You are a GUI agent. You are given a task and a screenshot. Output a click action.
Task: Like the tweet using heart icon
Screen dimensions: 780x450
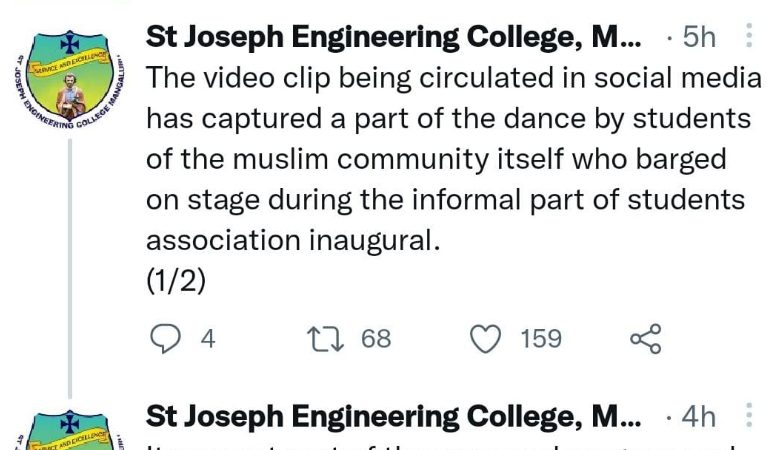coord(485,339)
